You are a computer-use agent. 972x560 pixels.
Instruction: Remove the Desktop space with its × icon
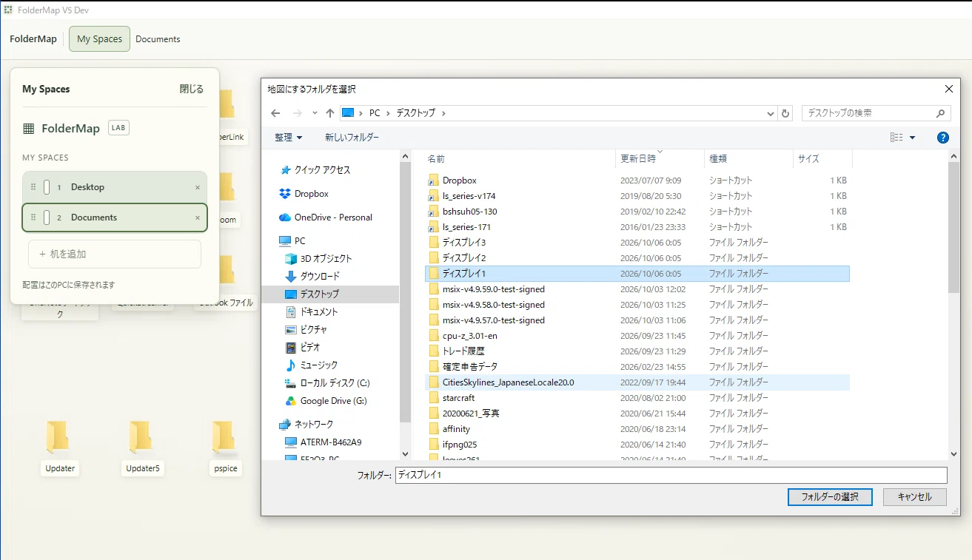(198, 187)
